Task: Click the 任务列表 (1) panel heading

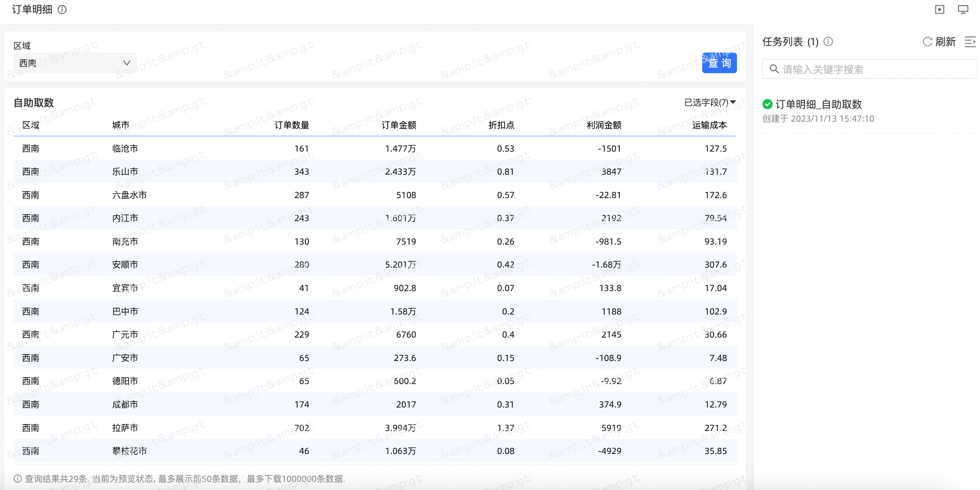Action: click(x=790, y=42)
